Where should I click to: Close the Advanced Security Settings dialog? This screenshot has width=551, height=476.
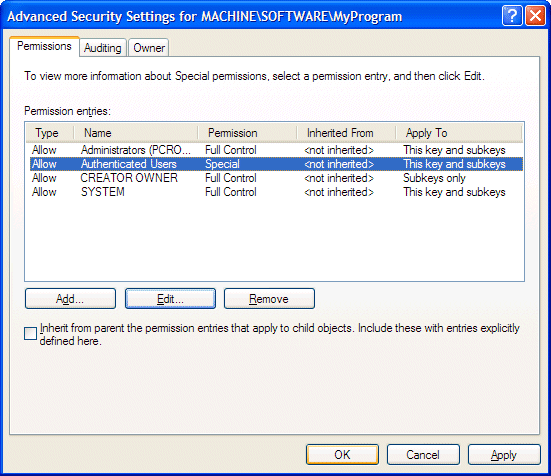[x=535, y=16]
